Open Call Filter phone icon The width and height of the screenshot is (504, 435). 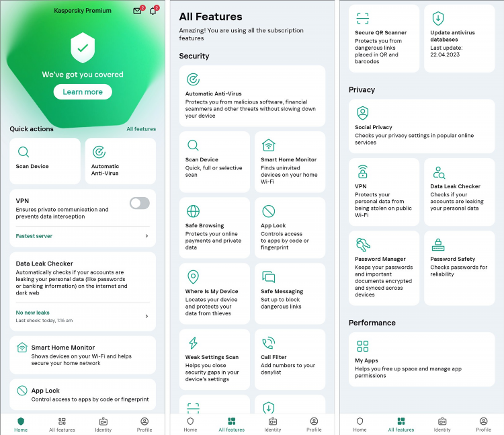tap(268, 343)
